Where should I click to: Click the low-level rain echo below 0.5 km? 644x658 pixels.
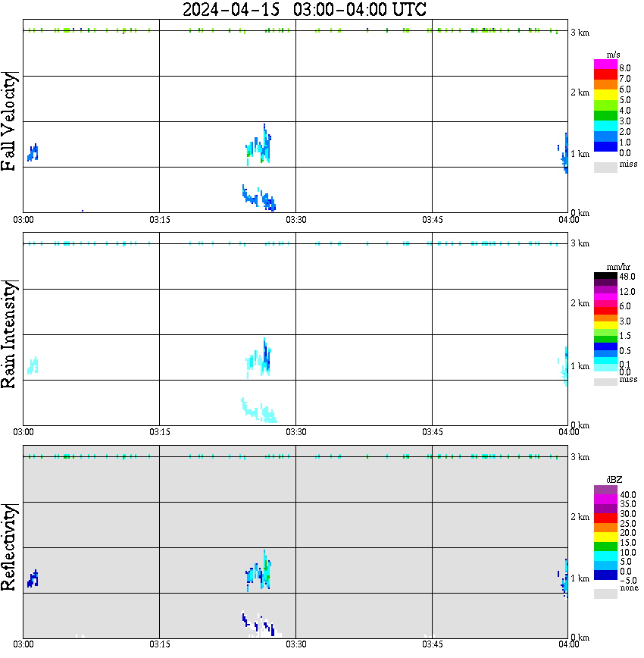259,411
